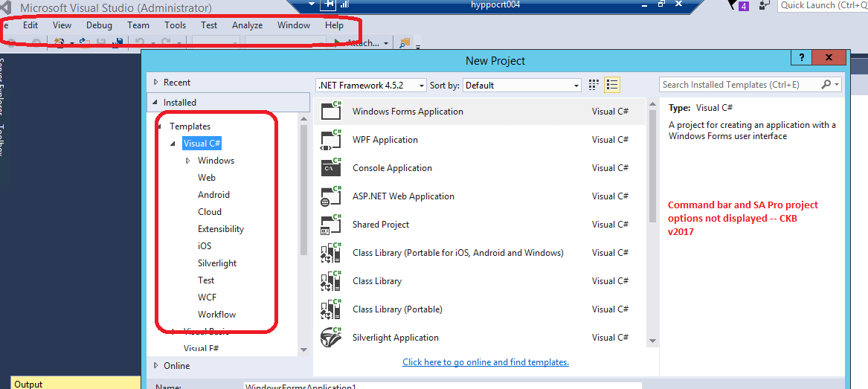Select the Workflow template category
Viewport: 868px width, 389px height.
(x=216, y=315)
